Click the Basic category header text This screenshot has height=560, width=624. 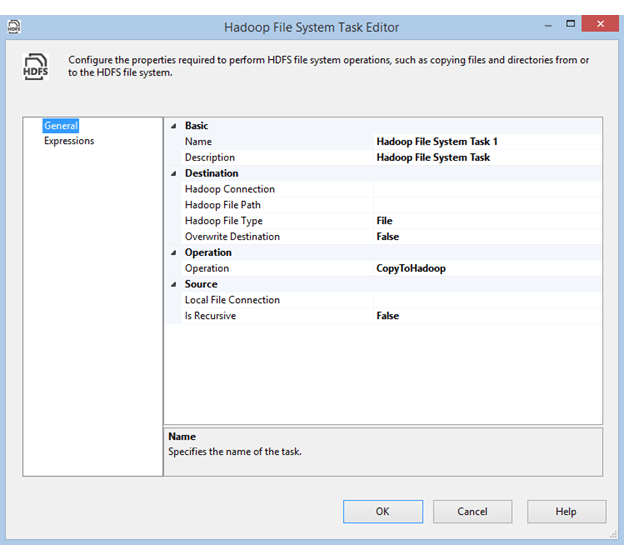(x=196, y=126)
